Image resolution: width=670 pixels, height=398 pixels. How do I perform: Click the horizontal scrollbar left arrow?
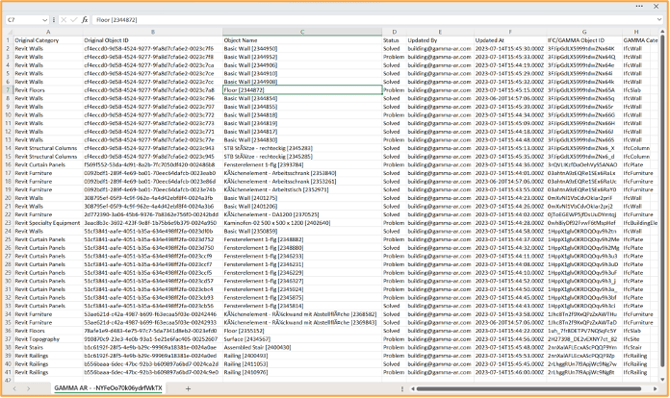point(413,389)
